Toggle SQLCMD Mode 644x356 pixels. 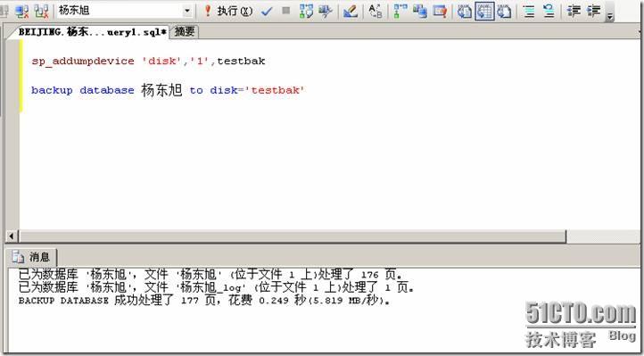tap(440, 11)
